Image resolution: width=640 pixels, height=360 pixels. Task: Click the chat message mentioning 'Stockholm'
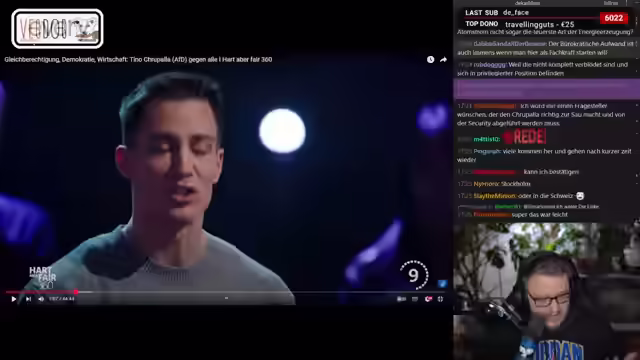(x=494, y=184)
